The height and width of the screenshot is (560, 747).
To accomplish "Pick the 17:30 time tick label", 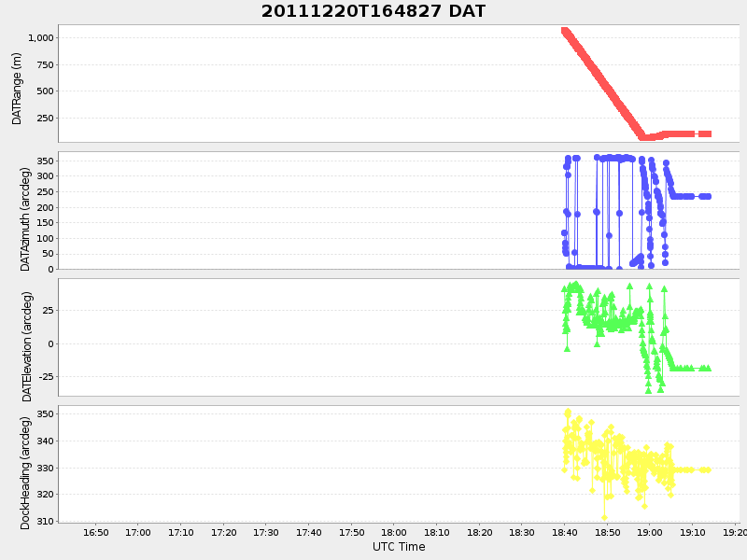I will click(x=266, y=532).
